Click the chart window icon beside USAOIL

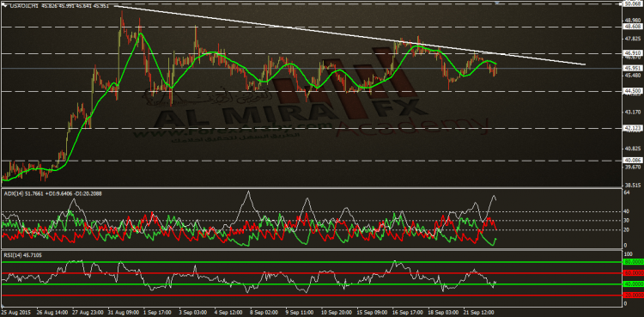coord(5,5)
